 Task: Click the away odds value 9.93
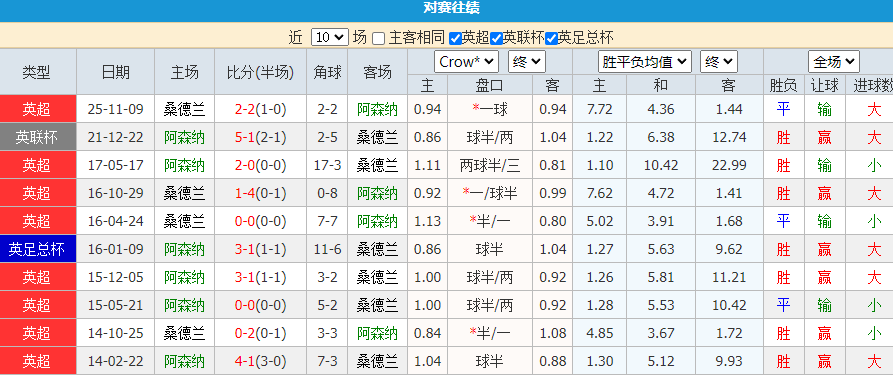[728, 361]
